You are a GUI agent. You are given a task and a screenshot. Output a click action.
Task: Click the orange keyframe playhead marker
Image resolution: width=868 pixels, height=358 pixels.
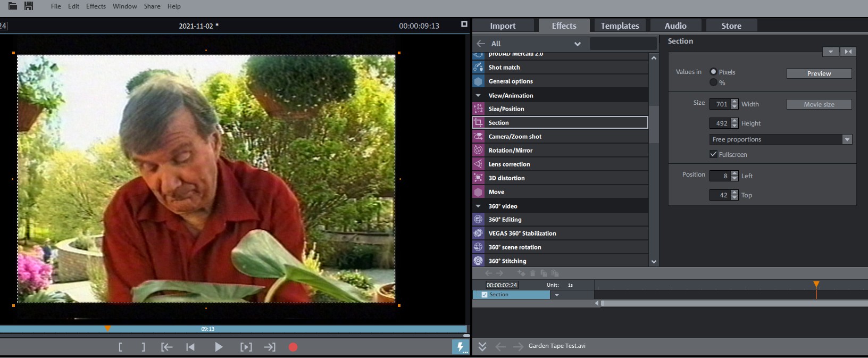click(816, 285)
